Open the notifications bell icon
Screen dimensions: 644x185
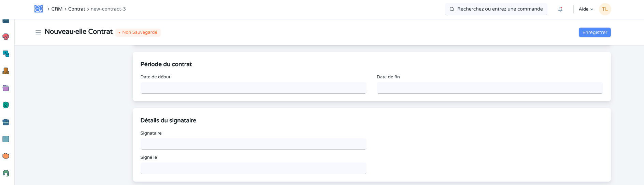pyautogui.click(x=560, y=9)
